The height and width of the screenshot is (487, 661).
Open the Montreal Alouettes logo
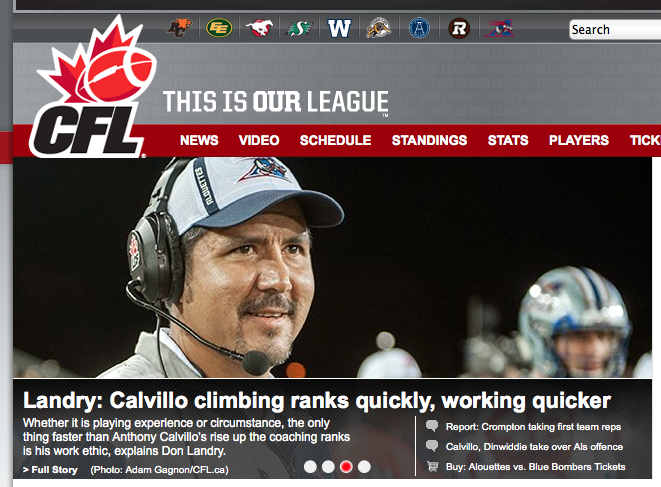(499, 28)
